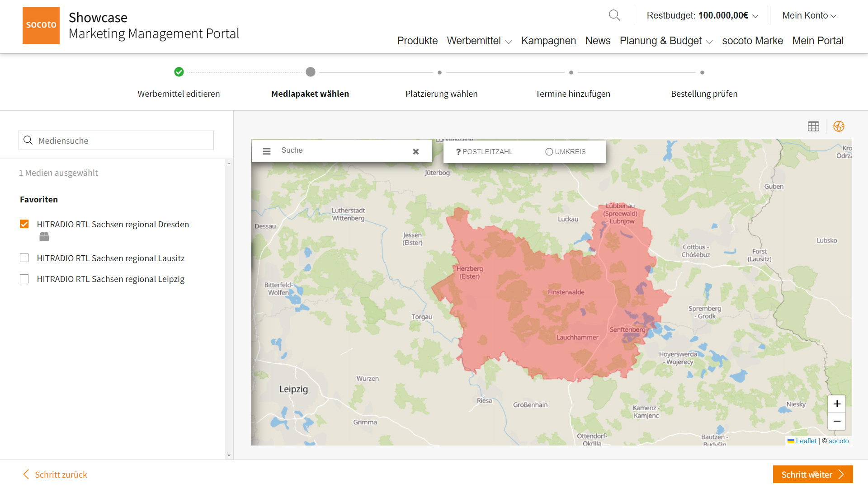Click the Kampagnen menu item
This screenshot has width=868, height=488.
pyautogui.click(x=548, y=41)
